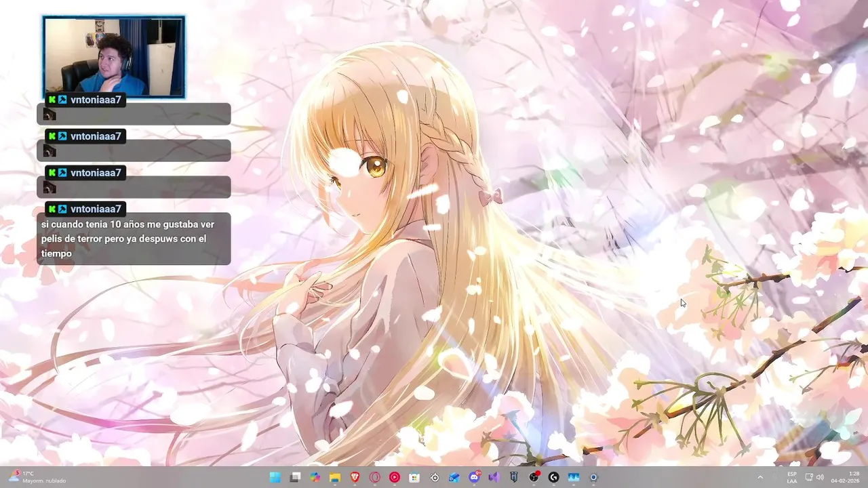868x488 pixels.
Task: Launch the Brave browser
Action: point(355,477)
